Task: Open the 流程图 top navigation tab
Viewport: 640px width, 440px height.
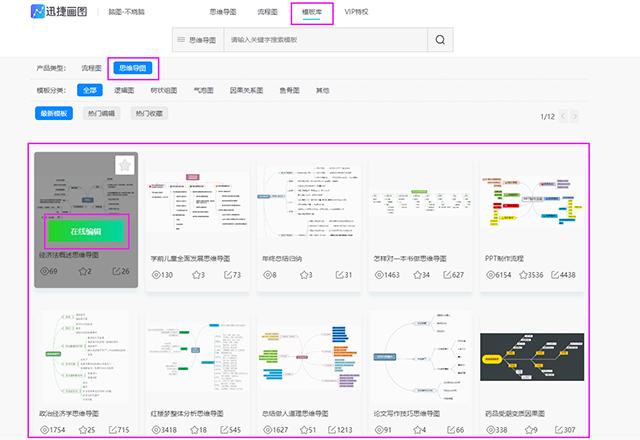Action: point(267,12)
